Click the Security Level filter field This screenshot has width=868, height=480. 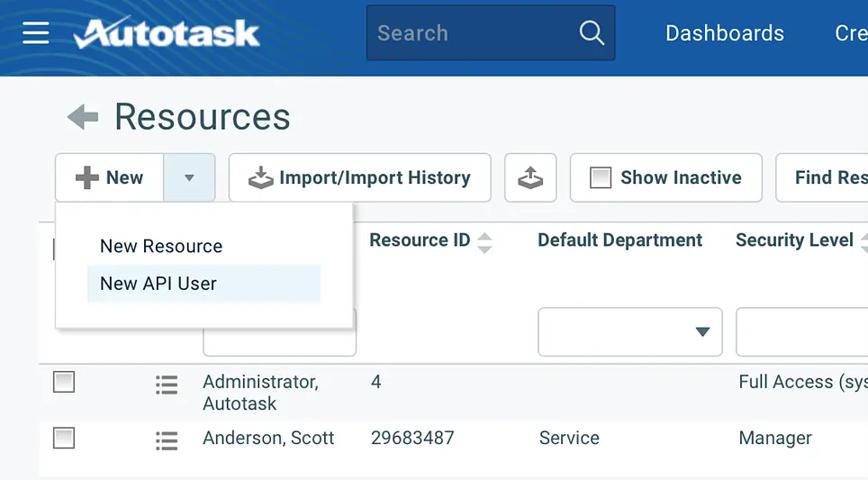tap(801, 331)
